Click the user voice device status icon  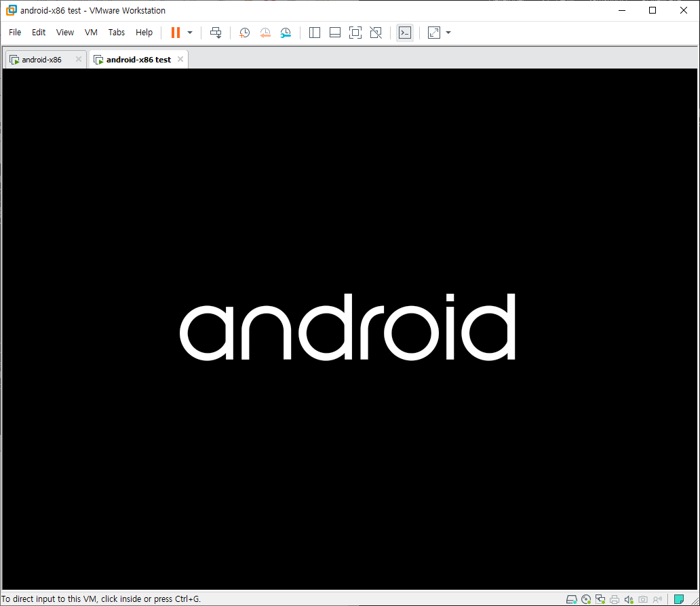[x=657, y=599]
